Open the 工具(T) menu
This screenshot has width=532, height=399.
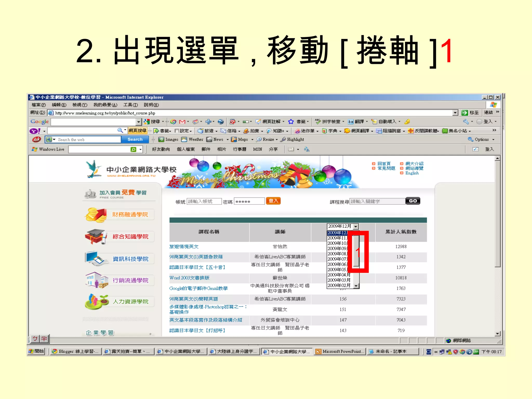(x=130, y=105)
